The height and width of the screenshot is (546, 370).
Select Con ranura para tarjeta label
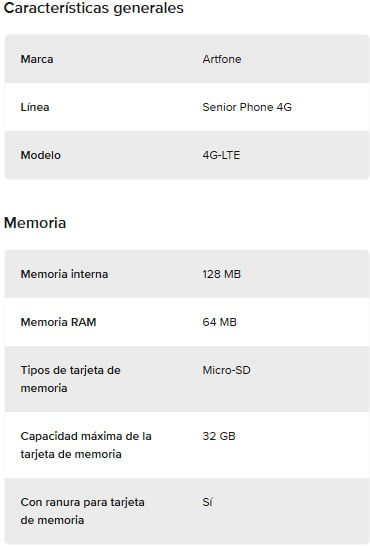pyautogui.click(x=82, y=511)
